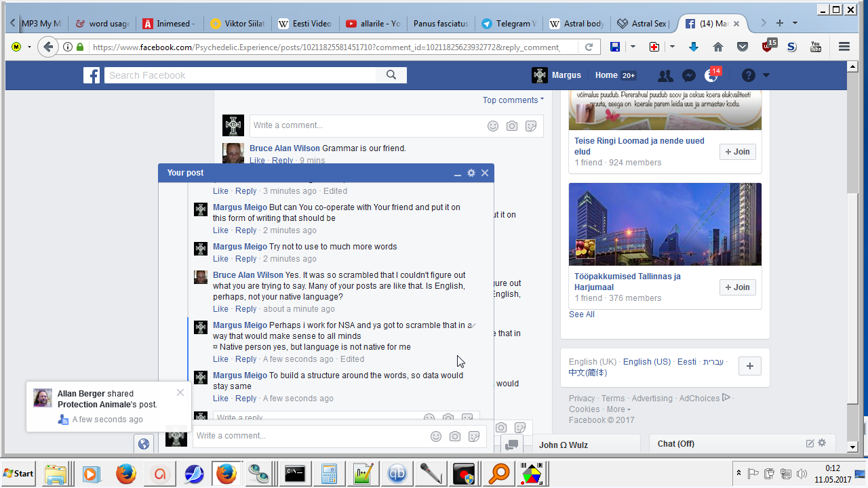Viewport: 868px width, 488px height.
Task: Like Bruce Alan Wilson's scrambled comment
Action: [x=220, y=309]
